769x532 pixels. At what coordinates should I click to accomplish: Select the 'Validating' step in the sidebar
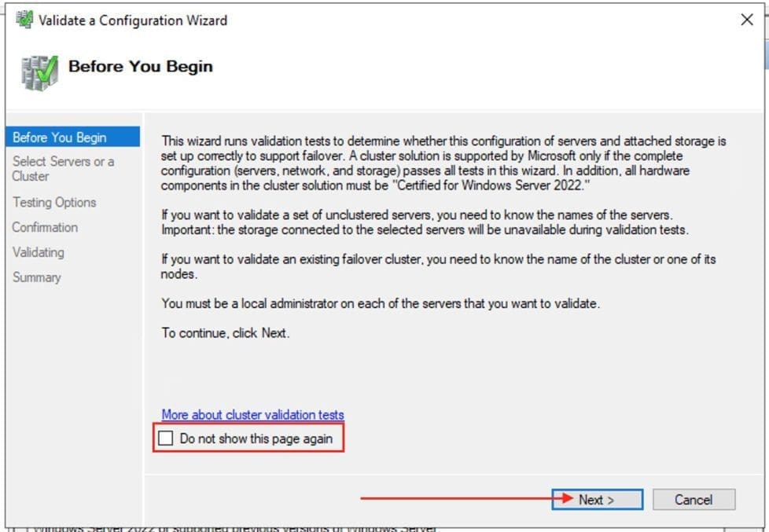(x=38, y=252)
